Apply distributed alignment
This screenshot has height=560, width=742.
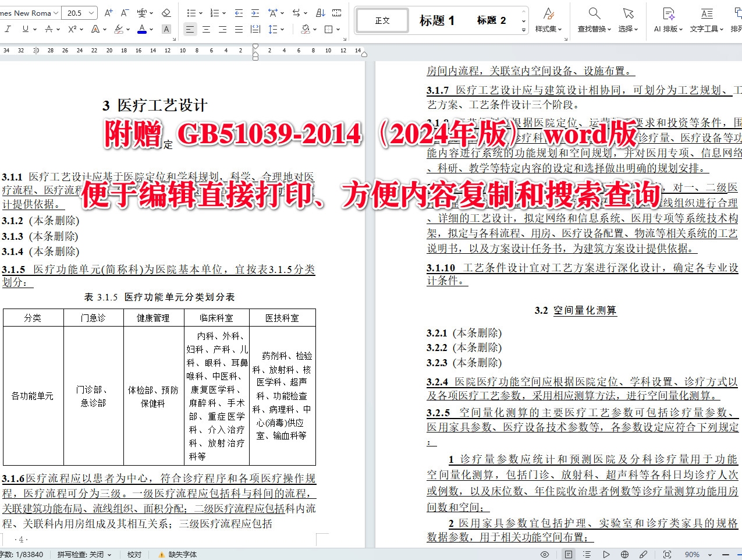255,29
